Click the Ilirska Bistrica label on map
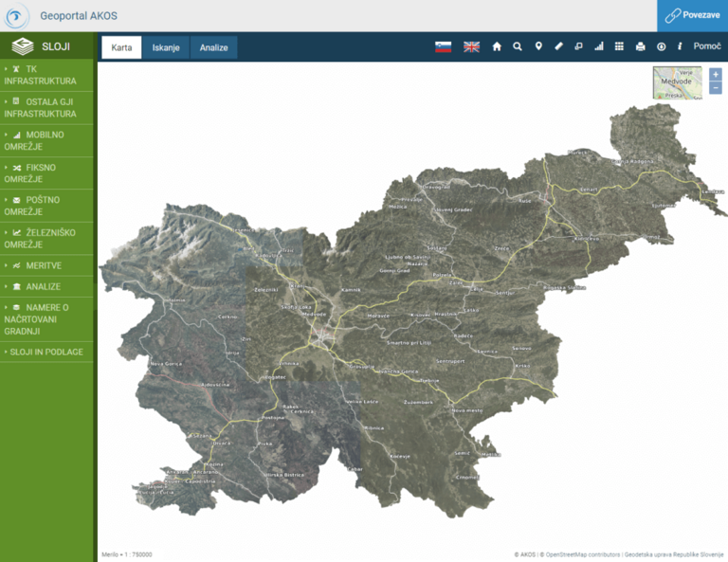728x562 pixels. click(x=284, y=475)
